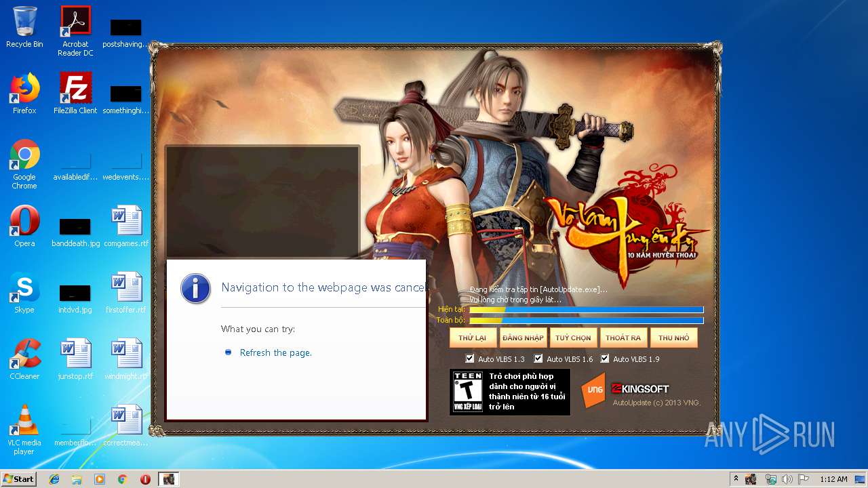The width and height of the screenshot is (868, 488).
Task: Click THU NHỎ minimize button
Action: (x=674, y=338)
